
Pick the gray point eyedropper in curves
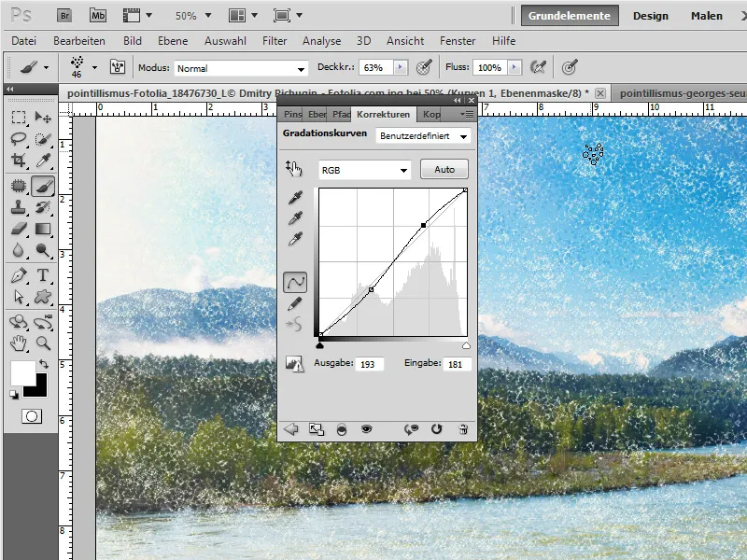tap(295, 218)
